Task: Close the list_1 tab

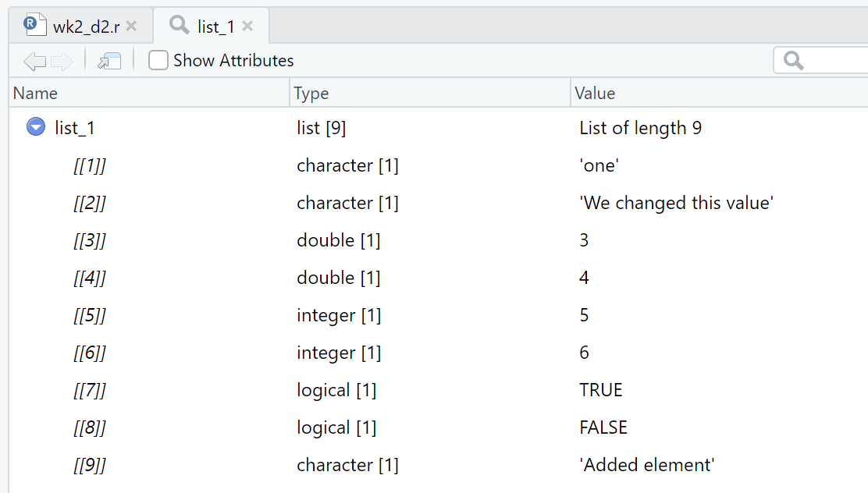Action: (247, 27)
